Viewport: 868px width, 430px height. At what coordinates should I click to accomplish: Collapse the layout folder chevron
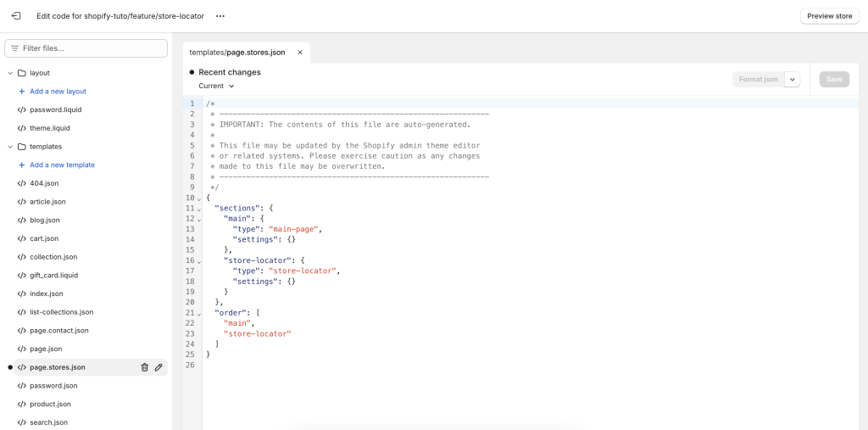pyautogui.click(x=10, y=73)
